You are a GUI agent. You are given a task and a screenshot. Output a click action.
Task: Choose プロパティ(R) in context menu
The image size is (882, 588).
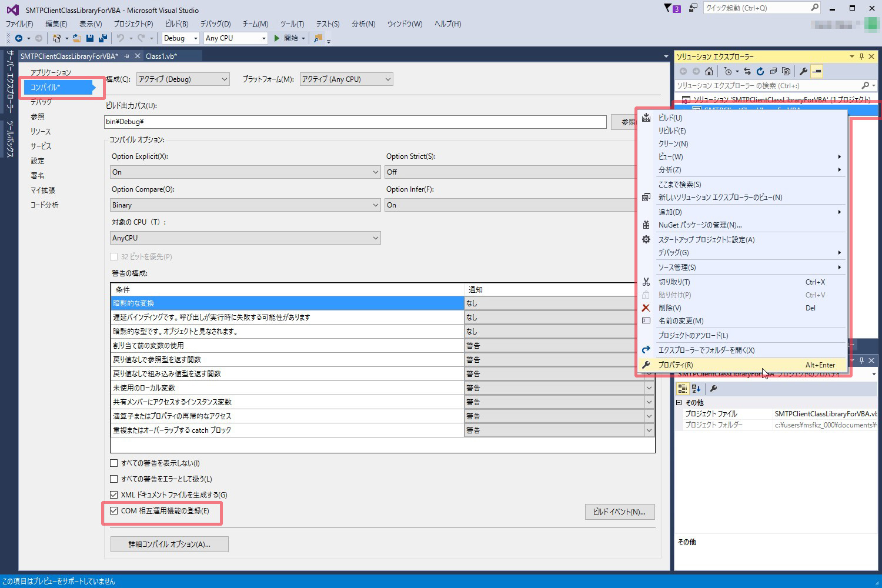click(742, 365)
